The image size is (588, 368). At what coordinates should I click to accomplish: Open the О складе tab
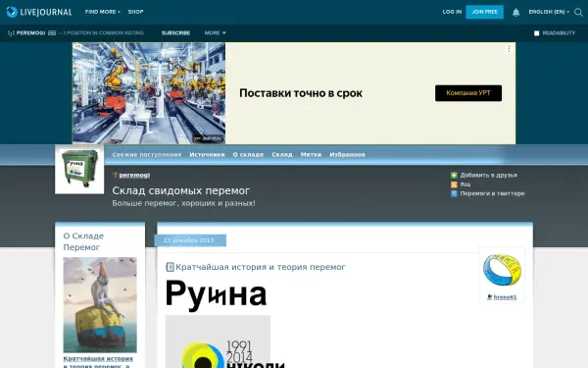point(248,155)
